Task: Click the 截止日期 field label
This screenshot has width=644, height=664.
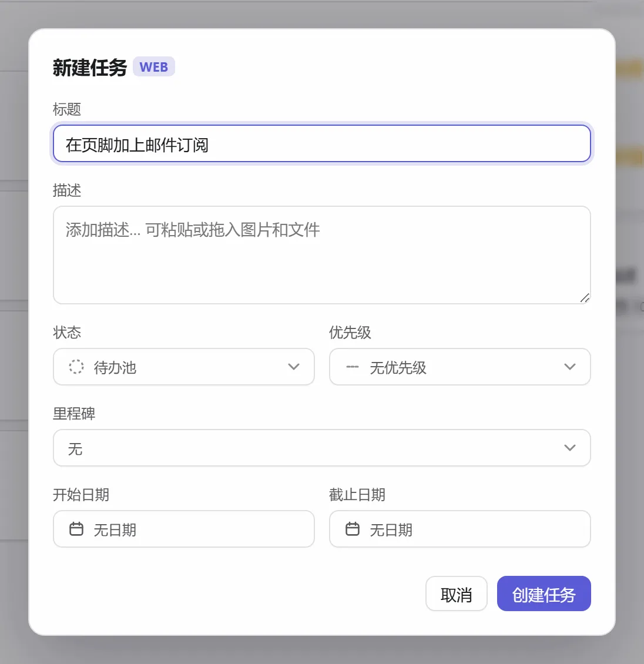Action: point(357,495)
